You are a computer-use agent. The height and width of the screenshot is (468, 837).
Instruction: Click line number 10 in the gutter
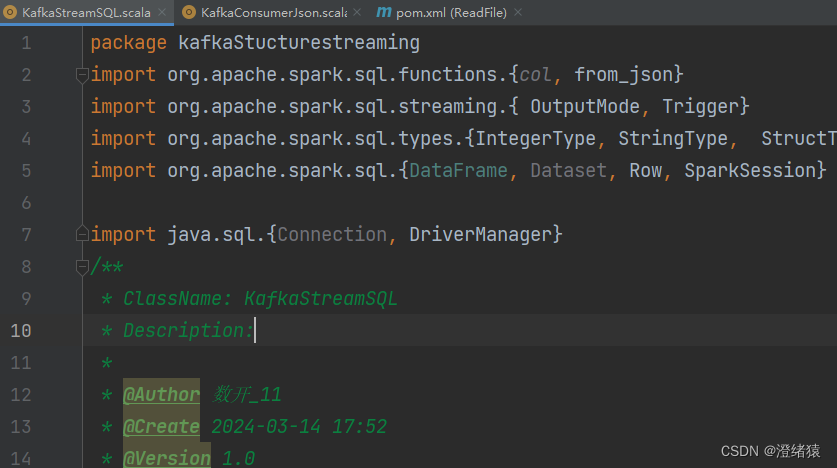coord(21,331)
